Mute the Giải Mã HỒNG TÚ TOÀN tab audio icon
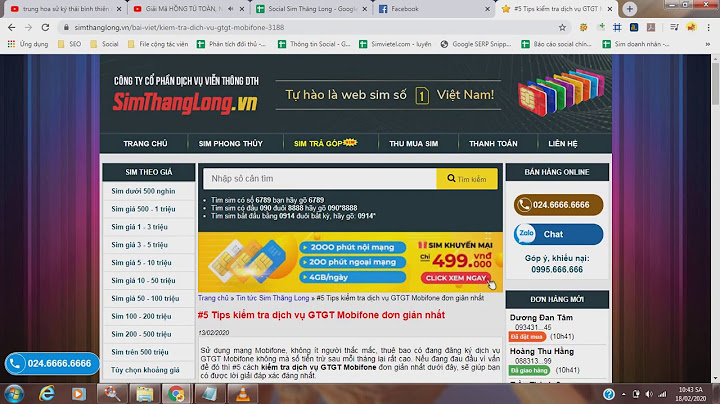The height and width of the screenshot is (404, 720). pyautogui.click(x=231, y=9)
